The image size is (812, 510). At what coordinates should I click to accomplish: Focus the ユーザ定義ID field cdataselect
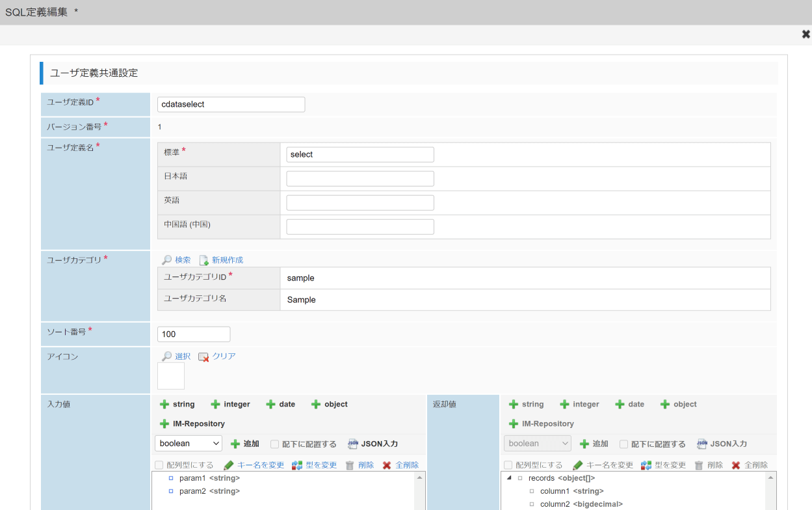(x=231, y=104)
